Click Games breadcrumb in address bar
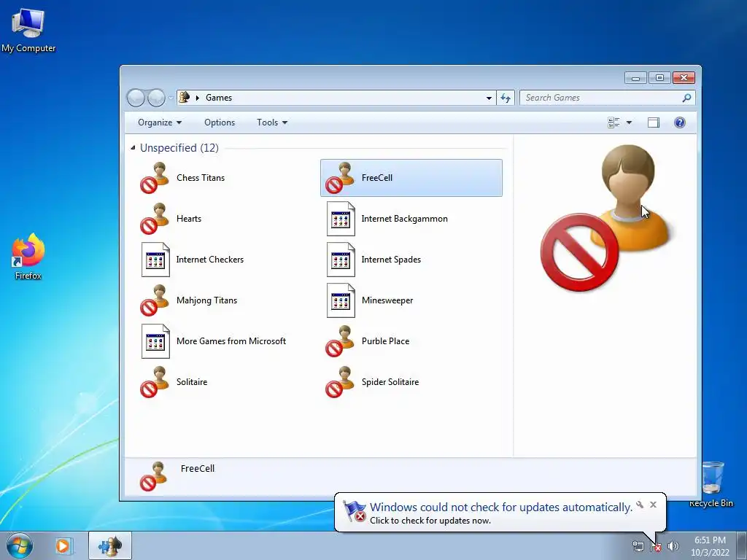The image size is (747, 560). pyautogui.click(x=219, y=98)
